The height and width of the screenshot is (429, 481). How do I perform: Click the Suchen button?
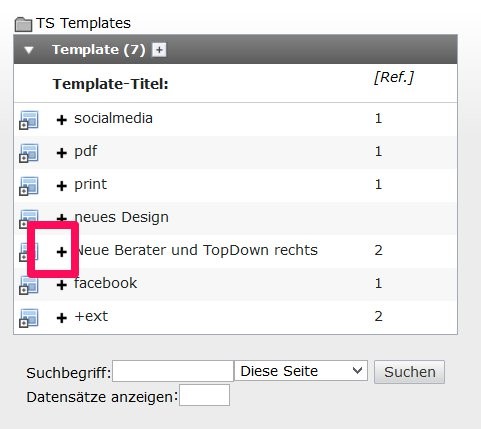pyautogui.click(x=409, y=372)
